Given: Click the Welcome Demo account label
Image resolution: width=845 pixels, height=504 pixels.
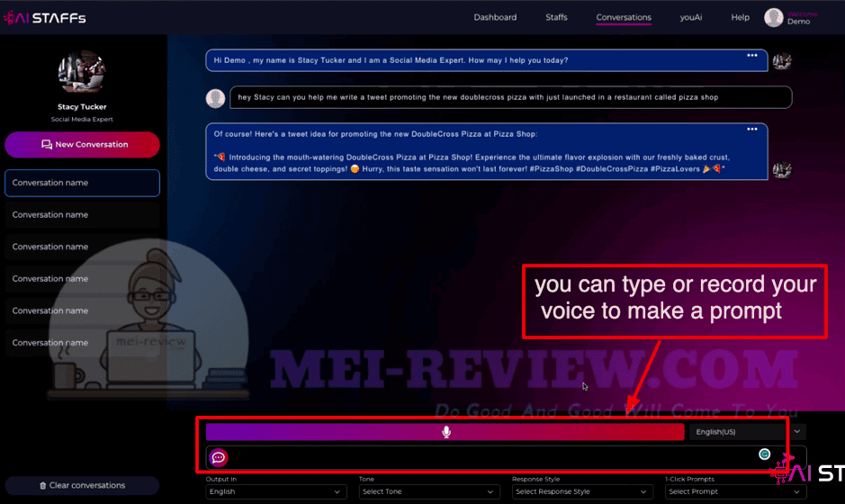Looking at the screenshot, I should [802, 18].
